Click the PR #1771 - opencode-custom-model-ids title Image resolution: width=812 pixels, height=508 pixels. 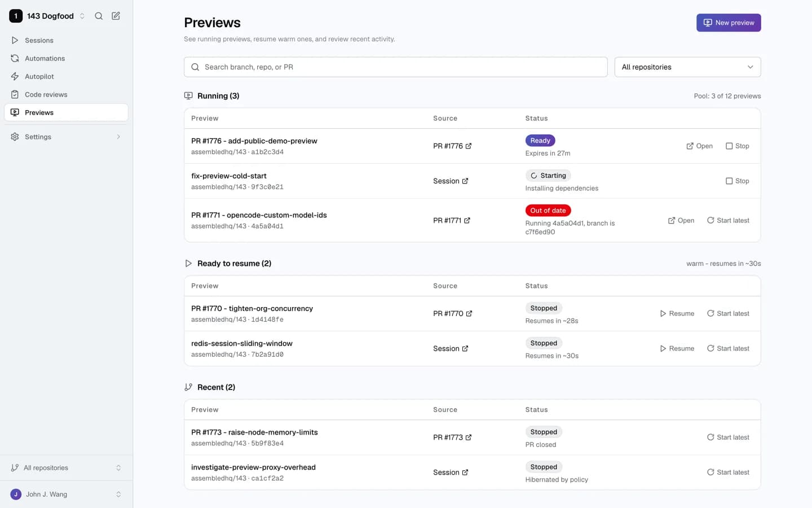coord(259,215)
